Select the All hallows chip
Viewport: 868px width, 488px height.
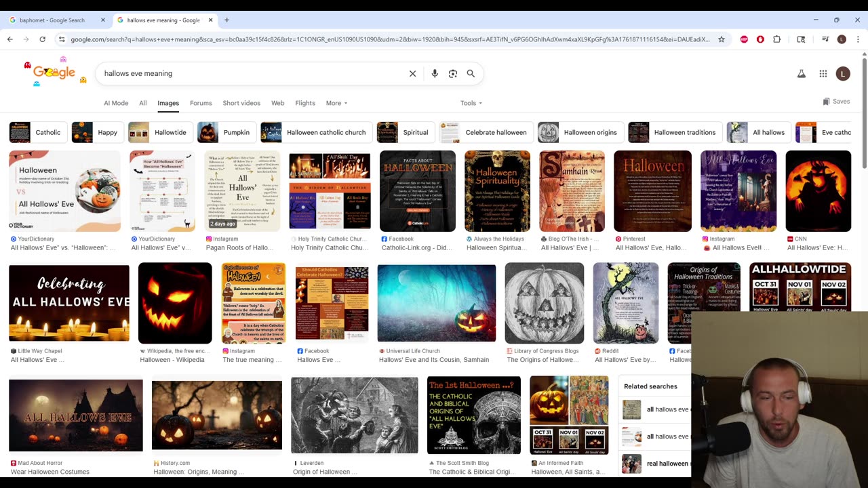tap(758, 132)
